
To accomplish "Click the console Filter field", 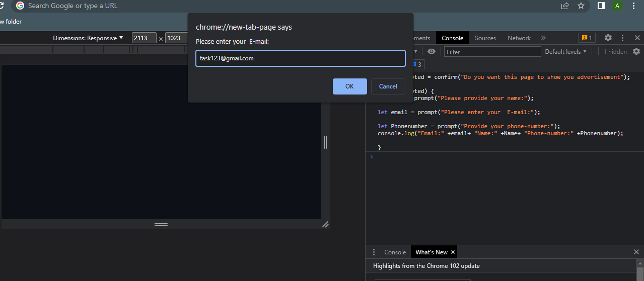I will 492,52.
